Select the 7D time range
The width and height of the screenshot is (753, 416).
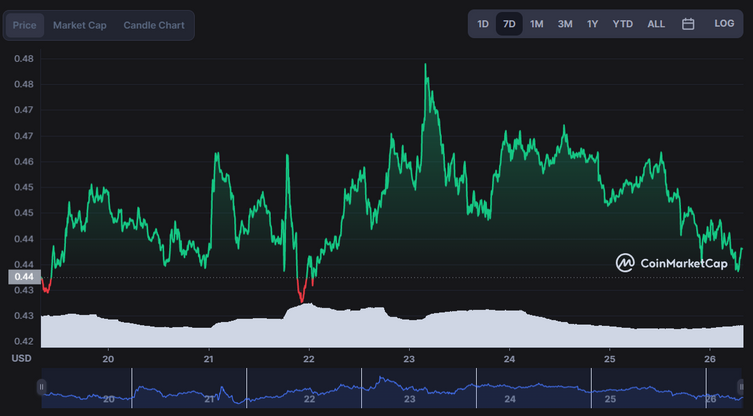509,24
